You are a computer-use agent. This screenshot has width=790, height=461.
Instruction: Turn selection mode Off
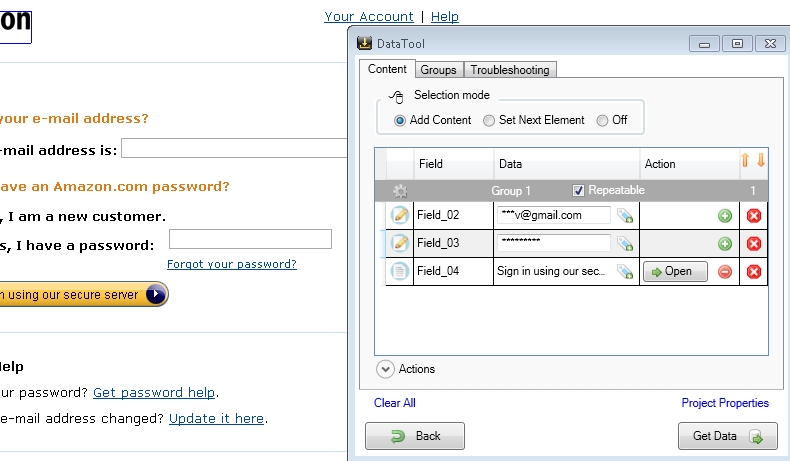[x=602, y=120]
